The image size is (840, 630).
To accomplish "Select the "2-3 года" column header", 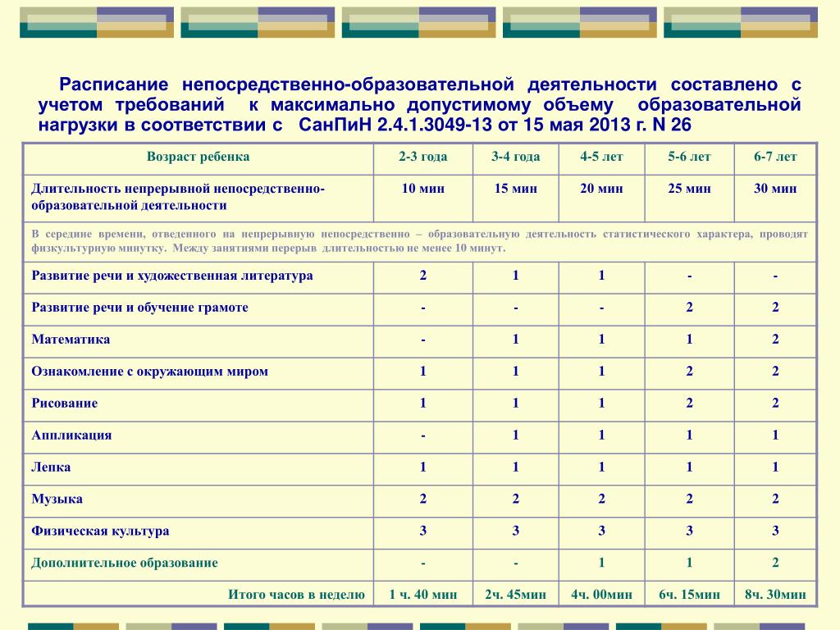I will [x=423, y=157].
